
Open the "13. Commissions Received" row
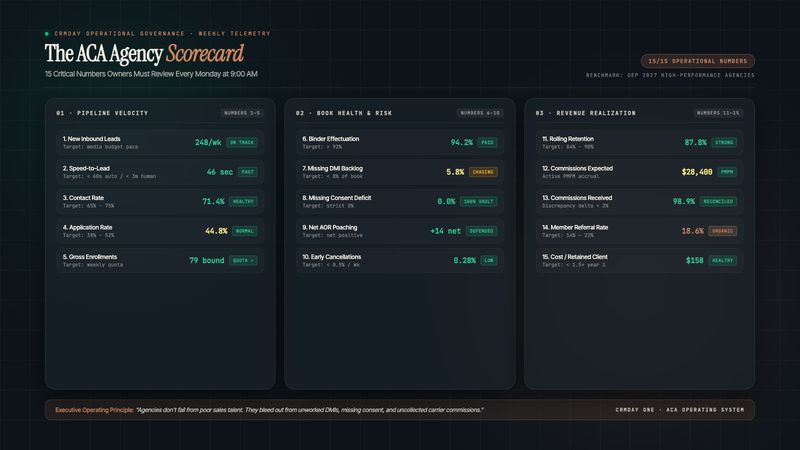[639, 202]
